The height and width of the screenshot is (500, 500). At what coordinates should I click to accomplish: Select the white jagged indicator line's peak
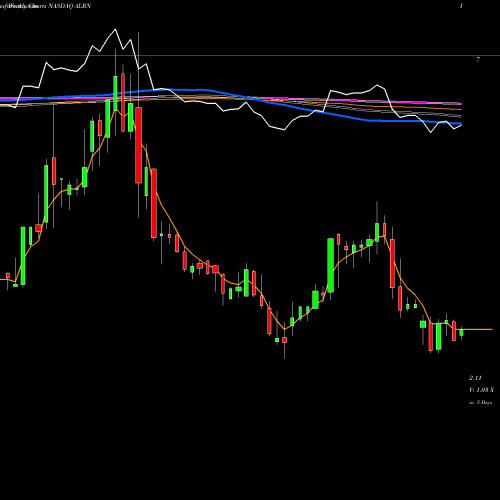pyautogui.click(x=115, y=30)
